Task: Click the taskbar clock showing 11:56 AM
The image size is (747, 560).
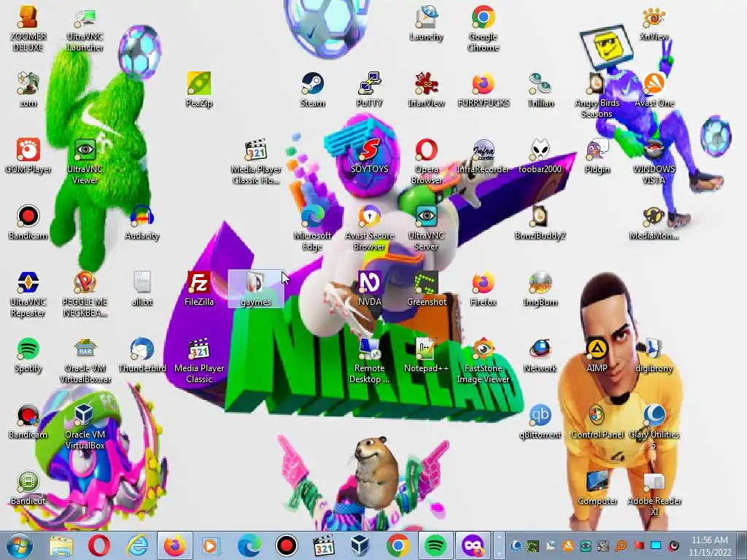Action: 709,546
